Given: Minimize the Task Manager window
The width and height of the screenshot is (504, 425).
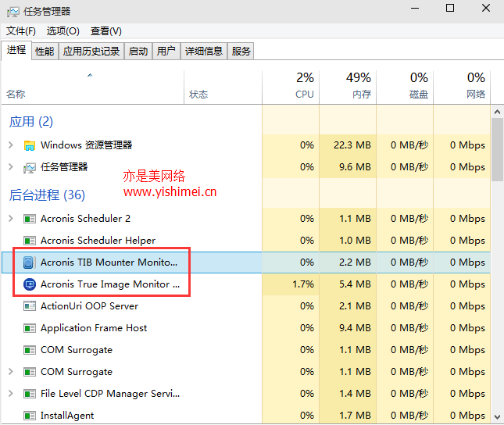Looking at the screenshot, I should [x=415, y=9].
